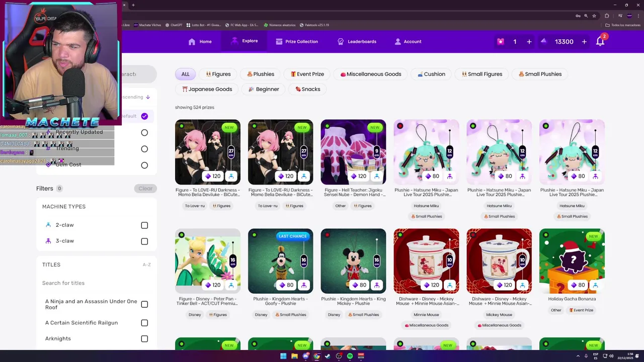The width and height of the screenshot is (644, 362).
Task: Bookmark this page with the star icon
Action: click(x=594, y=16)
